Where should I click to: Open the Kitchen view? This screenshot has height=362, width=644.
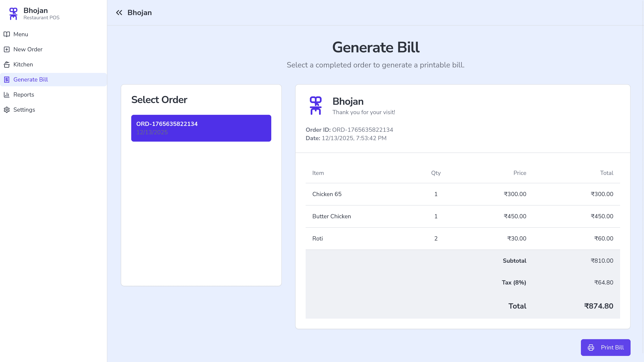tap(23, 65)
